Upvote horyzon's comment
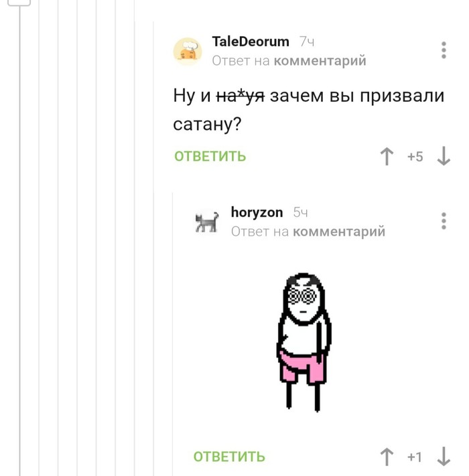This screenshot has width=469, height=476. (x=387, y=457)
